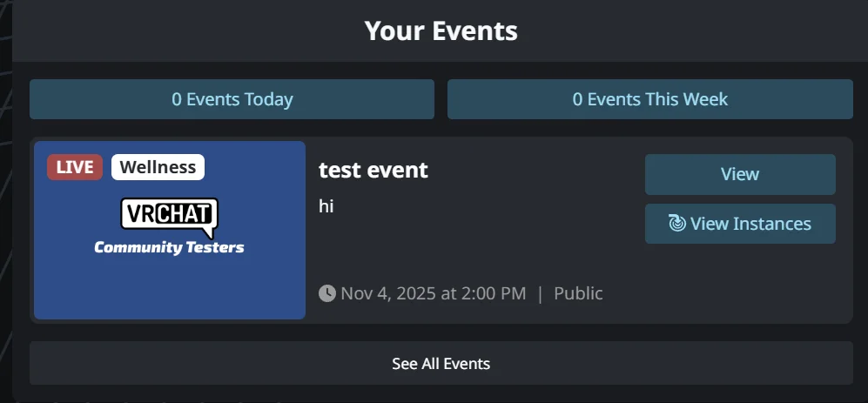Click the Nov 4, 2025 date text

tap(434, 293)
